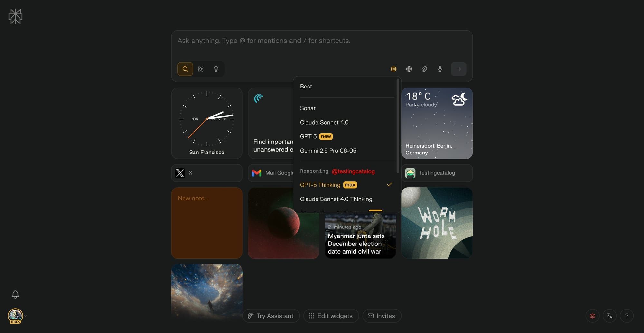Click the assistant icon in email widget
Image resolution: width=644 pixels, height=333 pixels.
tap(259, 98)
